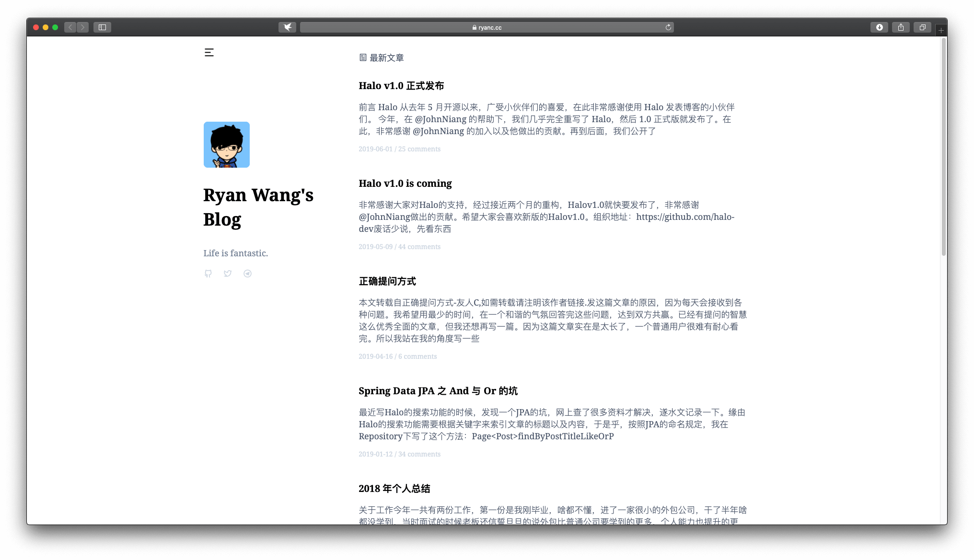The height and width of the screenshot is (560, 974).
Task: Open the Twitter profile icon
Action: [228, 274]
